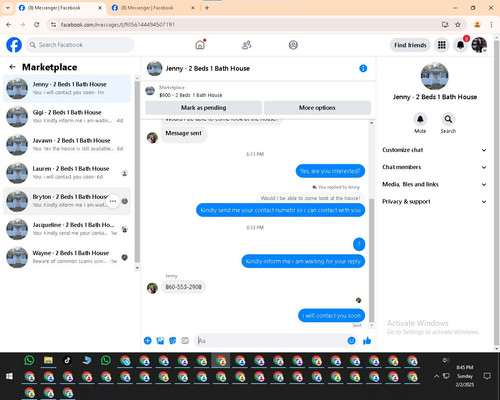500x400 pixels.
Task: Open Jenny - 2 Beds 1 Bath House chat
Action: [67, 88]
